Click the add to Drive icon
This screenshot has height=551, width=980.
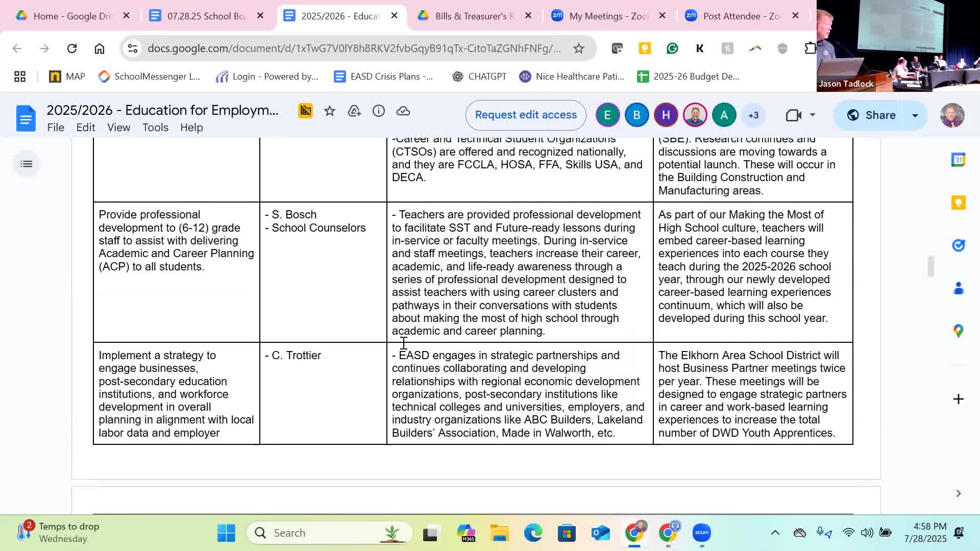click(x=354, y=111)
